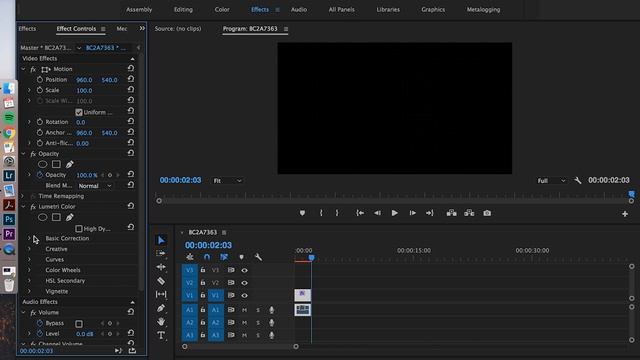Toggle lock on track V3

(x=203, y=270)
